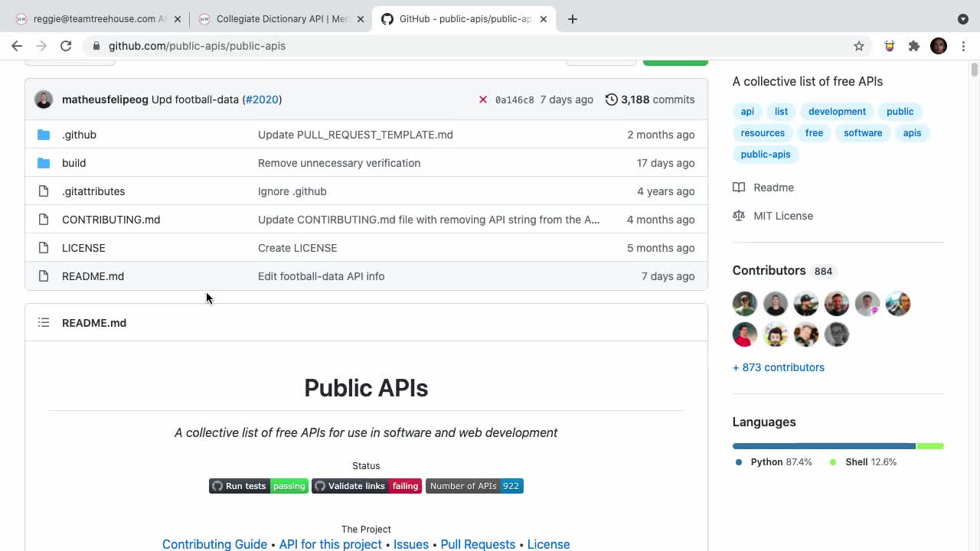This screenshot has height=551, width=980.
Task: Click the octocat icon on the Run tests badge
Action: pos(217,486)
